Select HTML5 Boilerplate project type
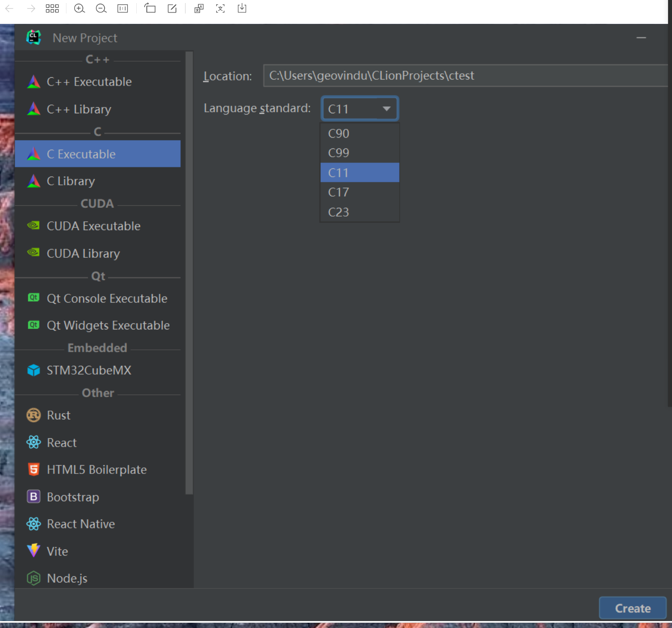This screenshot has width=672, height=628. pos(98,470)
